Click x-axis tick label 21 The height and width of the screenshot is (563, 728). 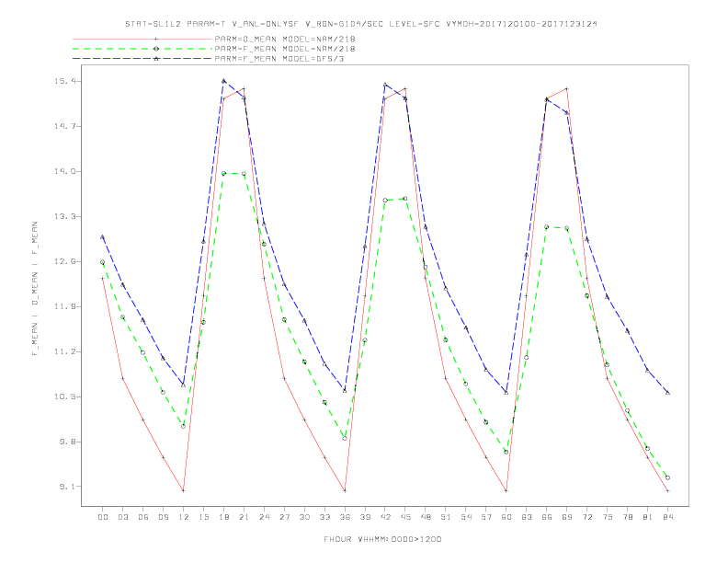click(x=244, y=517)
